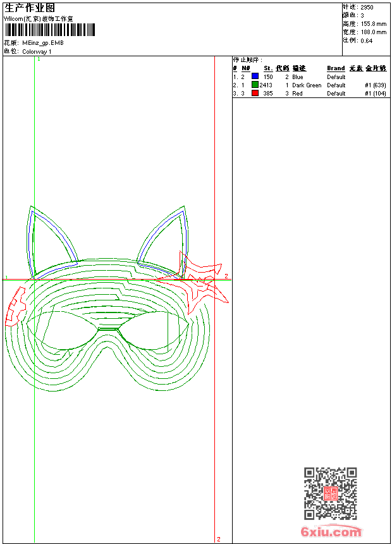Image resolution: width=392 pixels, height=544 pixels.
Task: Click the nose bridge between the eye holes
Action: coord(108,328)
